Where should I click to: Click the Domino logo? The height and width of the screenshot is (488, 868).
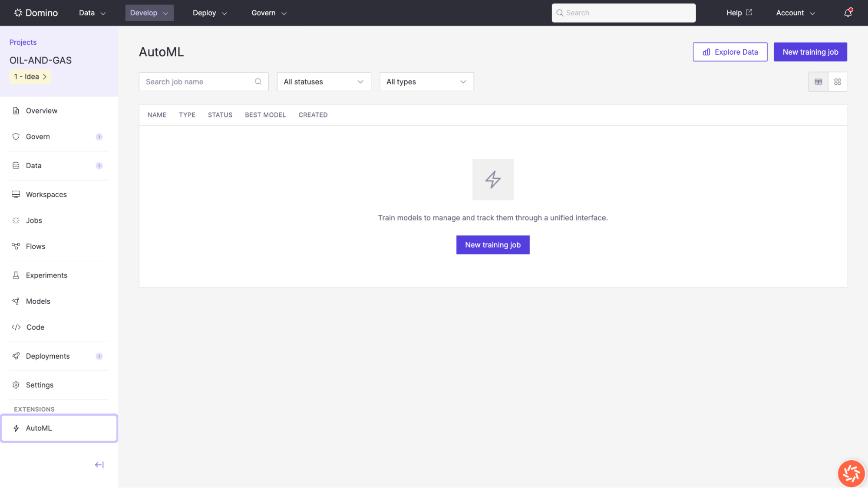(x=36, y=13)
